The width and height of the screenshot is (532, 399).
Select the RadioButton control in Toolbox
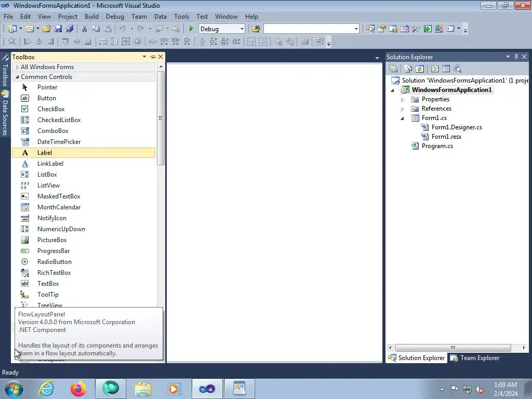[84, 262]
